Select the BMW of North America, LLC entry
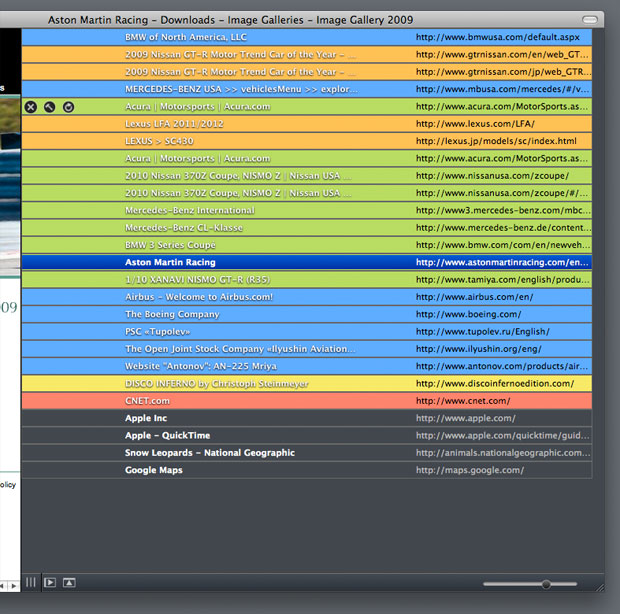Image resolution: width=620 pixels, height=614 pixels. click(185, 37)
